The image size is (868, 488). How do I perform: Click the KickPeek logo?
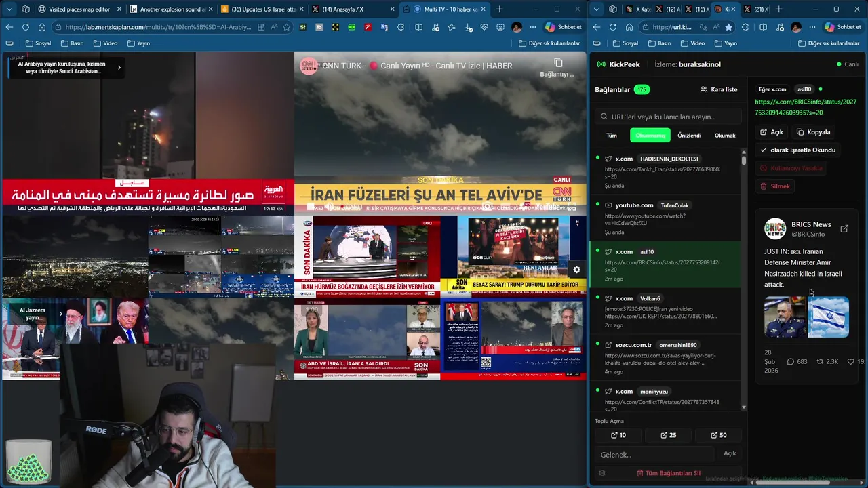click(618, 64)
